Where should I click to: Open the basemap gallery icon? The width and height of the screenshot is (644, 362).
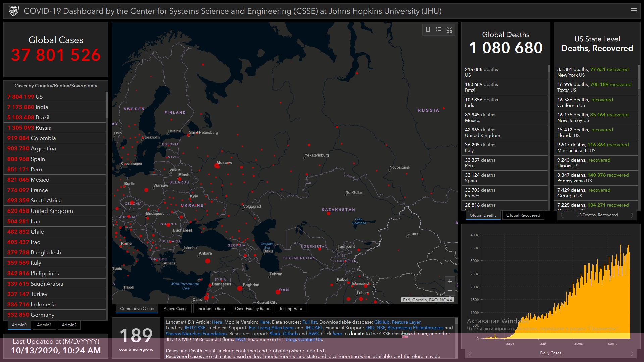(449, 30)
